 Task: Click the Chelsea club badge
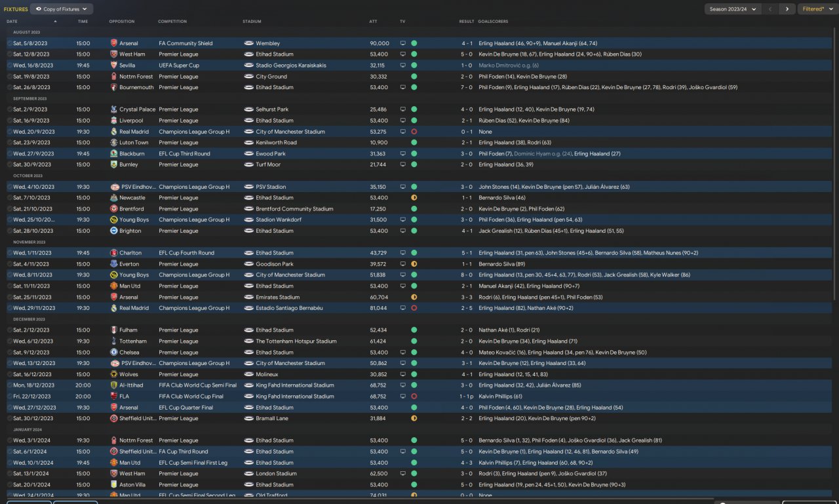114,352
